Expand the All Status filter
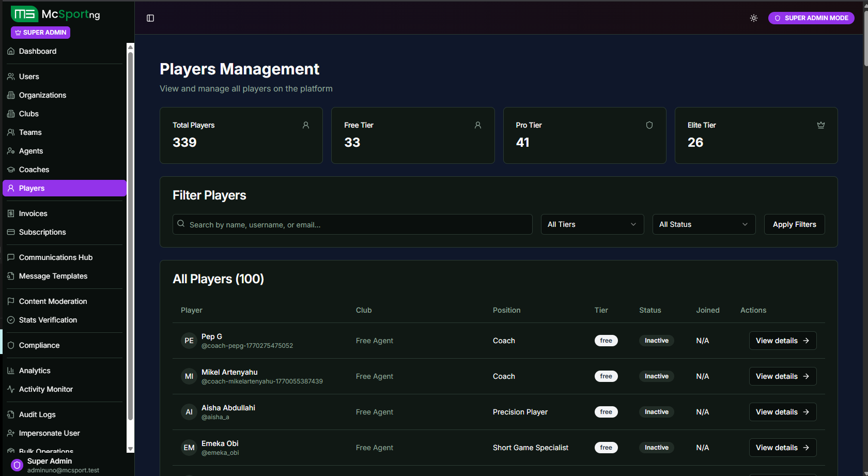Screen dimensions: 868x476 (x=704, y=224)
